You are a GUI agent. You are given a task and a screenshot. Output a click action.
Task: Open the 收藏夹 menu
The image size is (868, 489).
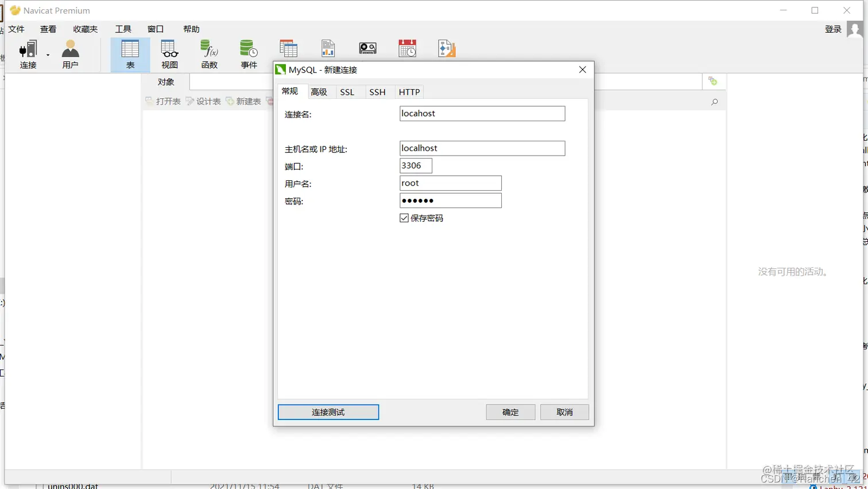click(x=85, y=29)
